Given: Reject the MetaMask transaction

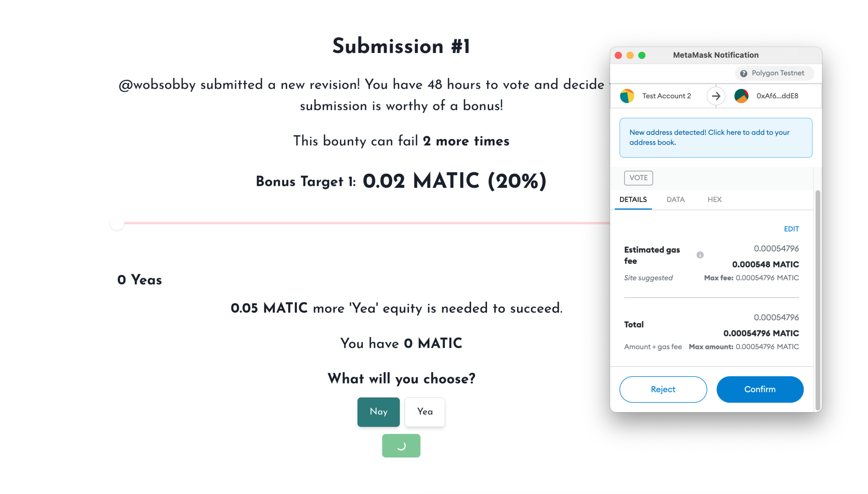Looking at the screenshot, I should [x=663, y=389].
